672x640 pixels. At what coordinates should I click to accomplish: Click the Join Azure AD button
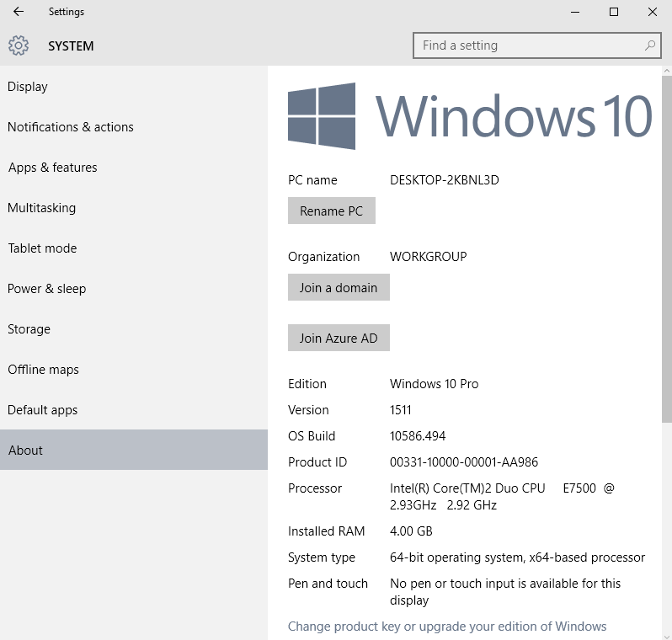[x=339, y=338]
